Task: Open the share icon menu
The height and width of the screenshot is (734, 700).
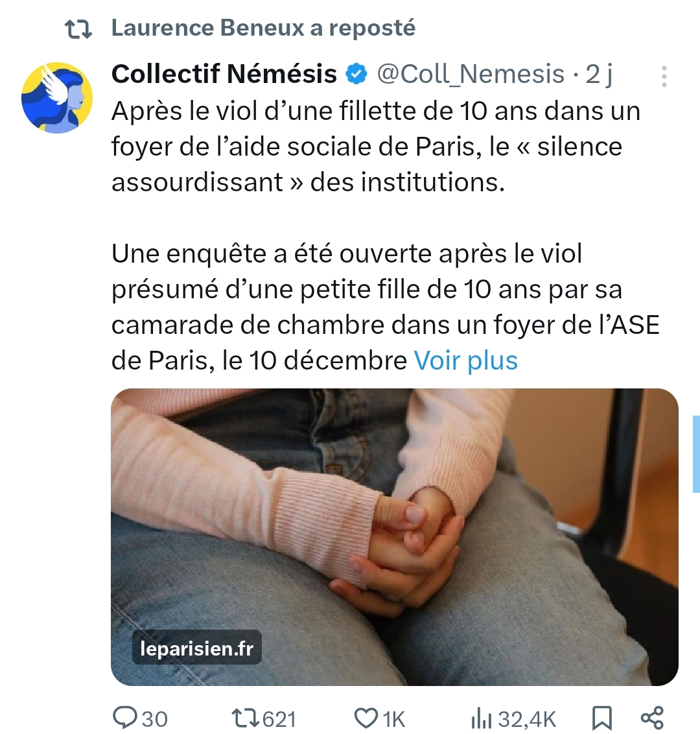Action: (651, 718)
